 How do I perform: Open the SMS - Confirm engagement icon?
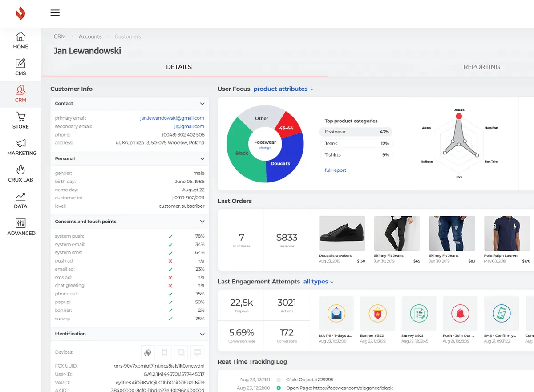(502, 314)
